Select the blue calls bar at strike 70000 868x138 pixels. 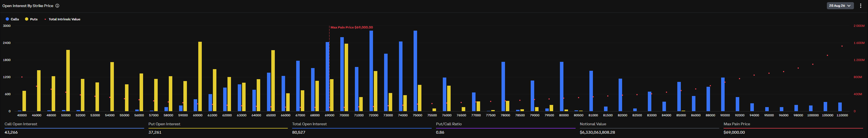point(342,74)
